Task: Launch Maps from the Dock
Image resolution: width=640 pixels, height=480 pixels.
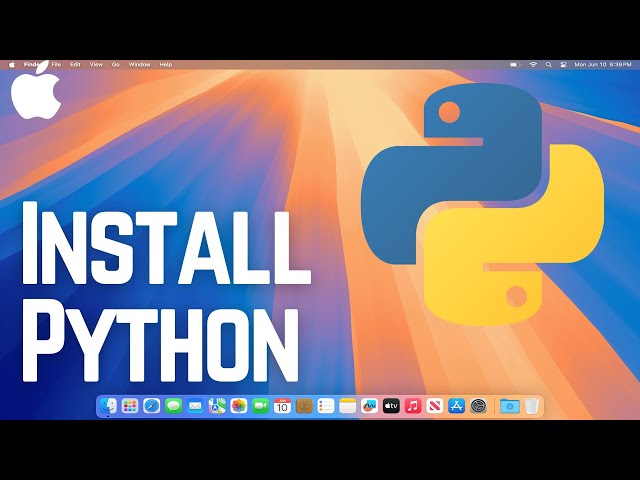Action: tap(217, 406)
